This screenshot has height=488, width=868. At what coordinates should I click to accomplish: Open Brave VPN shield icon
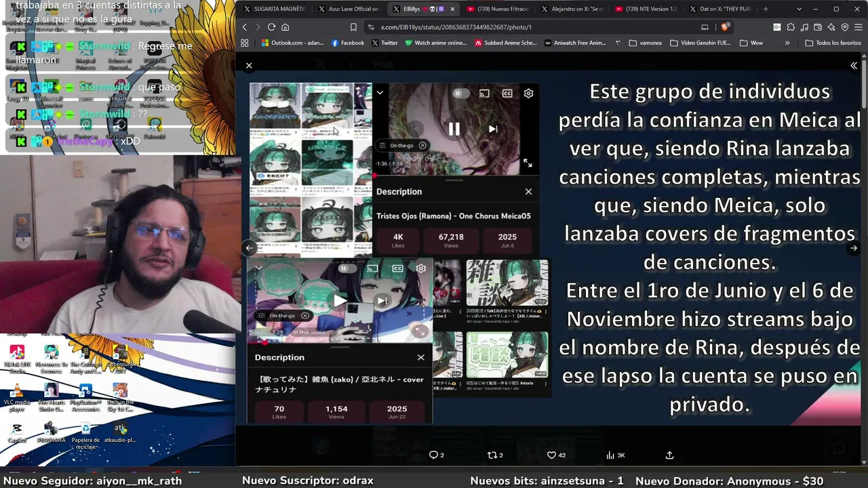point(845,27)
